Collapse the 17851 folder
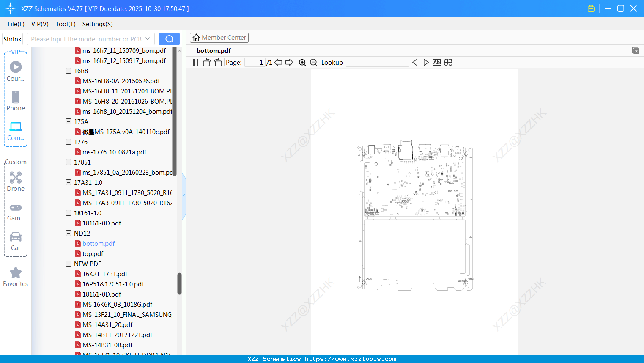This screenshot has height=363, width=644. coord(69,162)
